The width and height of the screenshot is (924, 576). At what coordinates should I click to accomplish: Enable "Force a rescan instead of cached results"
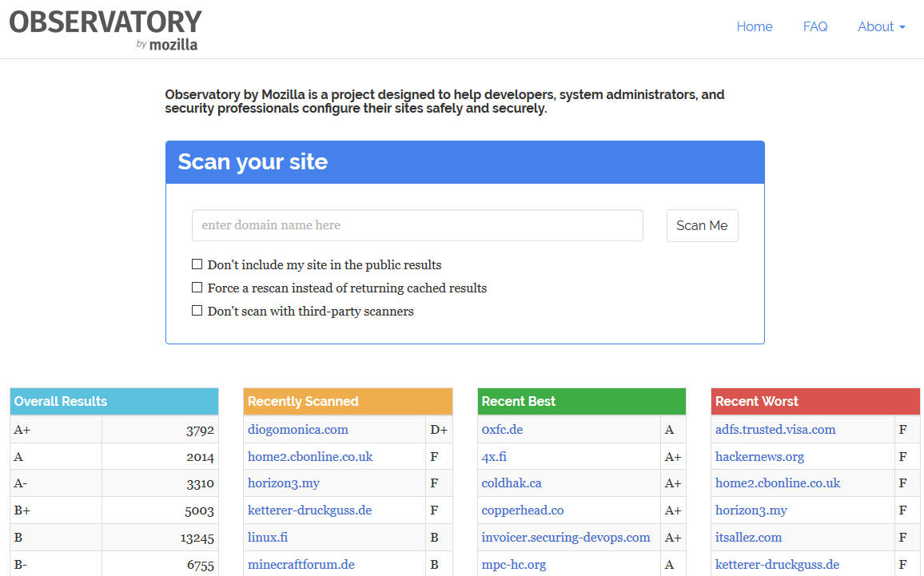coord(197,287)
